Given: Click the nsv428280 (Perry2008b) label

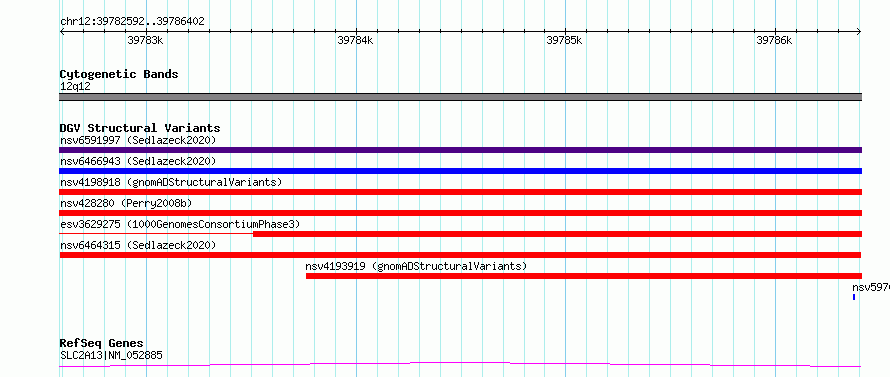Looking at the screenshot, I should click(125, 203).
